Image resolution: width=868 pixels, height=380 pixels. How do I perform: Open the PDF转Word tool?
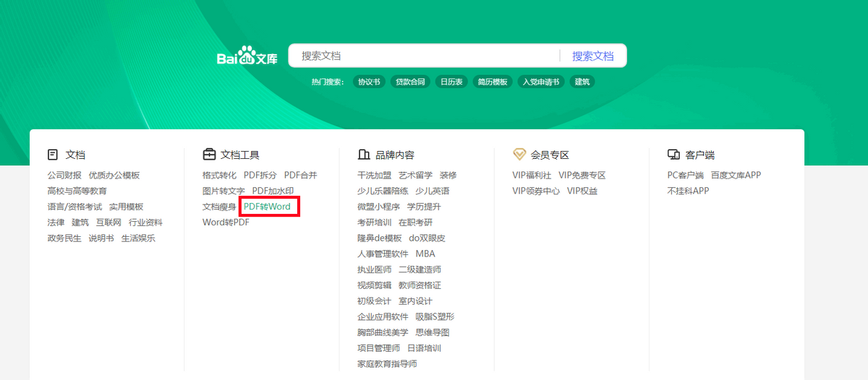point(268,207)
